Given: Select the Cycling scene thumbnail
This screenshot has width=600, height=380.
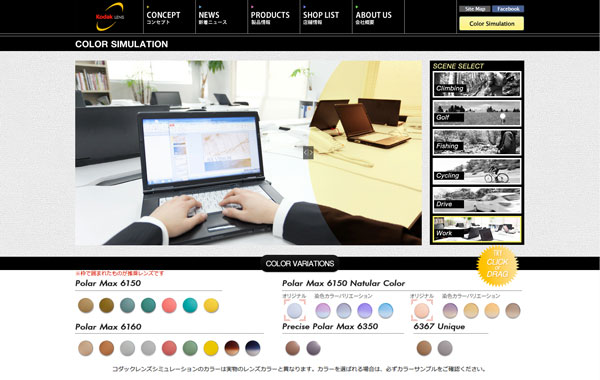Looking at the screenshot, I should (x=477, y=171).
